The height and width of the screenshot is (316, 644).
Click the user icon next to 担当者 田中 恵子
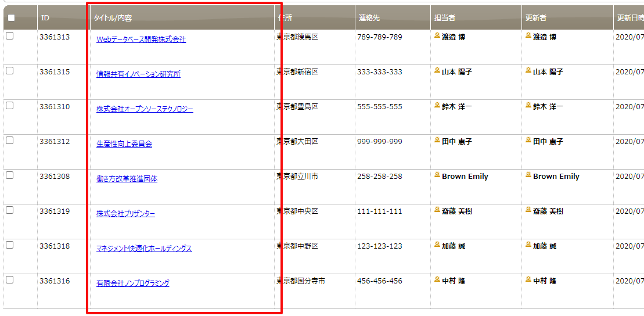pyautogui.click(x=437, y=141)
